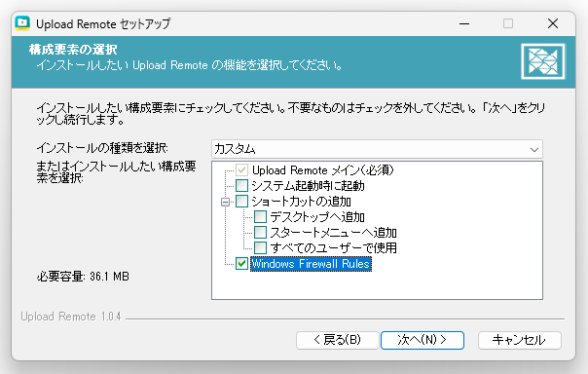Screen dimensions: 588x374
Task: Click the 必要容量: 36.1 MB text
Action: pos(83,277)
